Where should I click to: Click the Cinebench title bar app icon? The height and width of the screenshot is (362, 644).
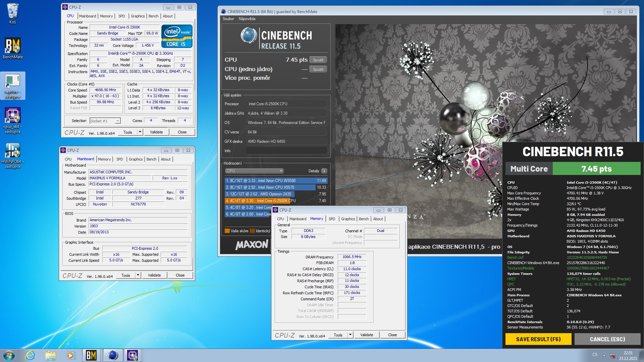223,11
